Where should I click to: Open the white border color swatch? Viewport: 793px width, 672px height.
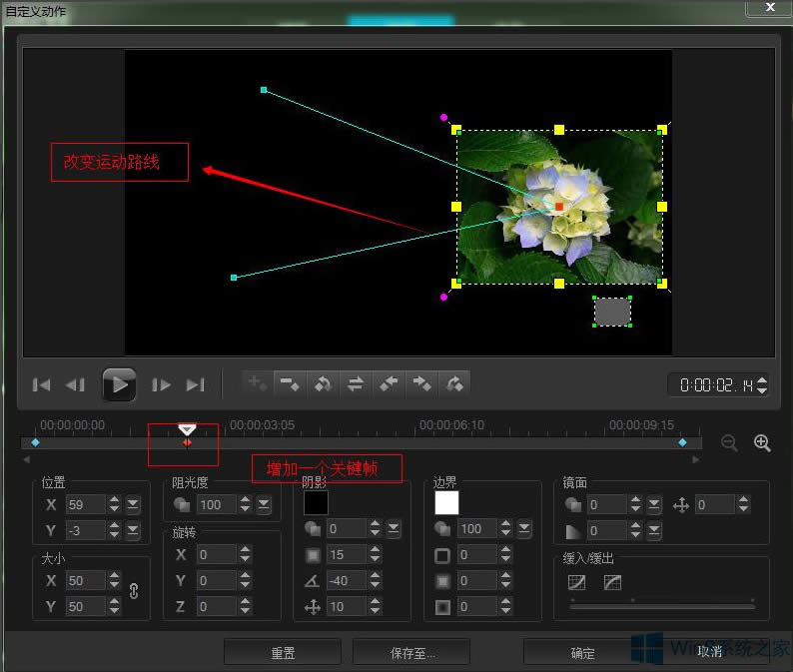pos(446,503)
